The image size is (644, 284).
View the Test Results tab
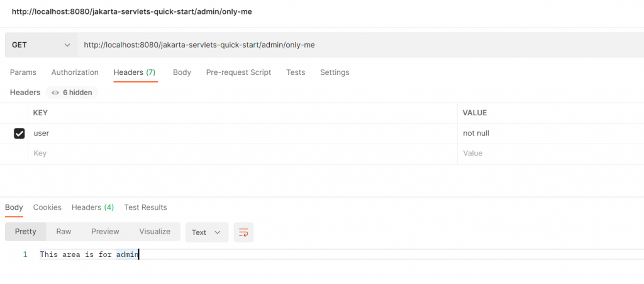click(x=146, y=208)
